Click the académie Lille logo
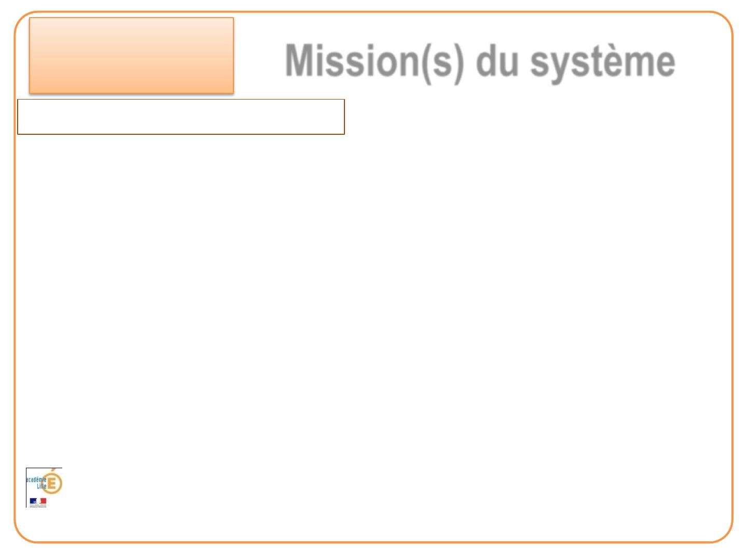The height and width of the screenshot is (560, 747). [x=44, y=487]
